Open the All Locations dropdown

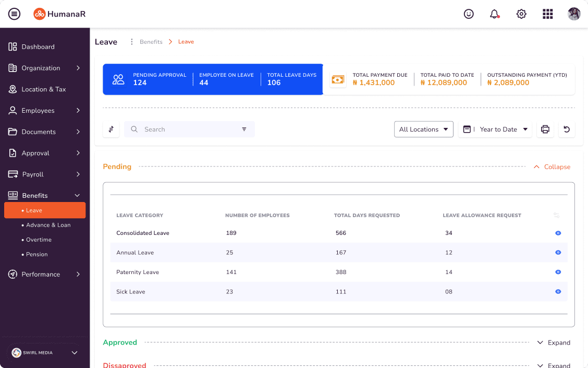tap(423, 129)
